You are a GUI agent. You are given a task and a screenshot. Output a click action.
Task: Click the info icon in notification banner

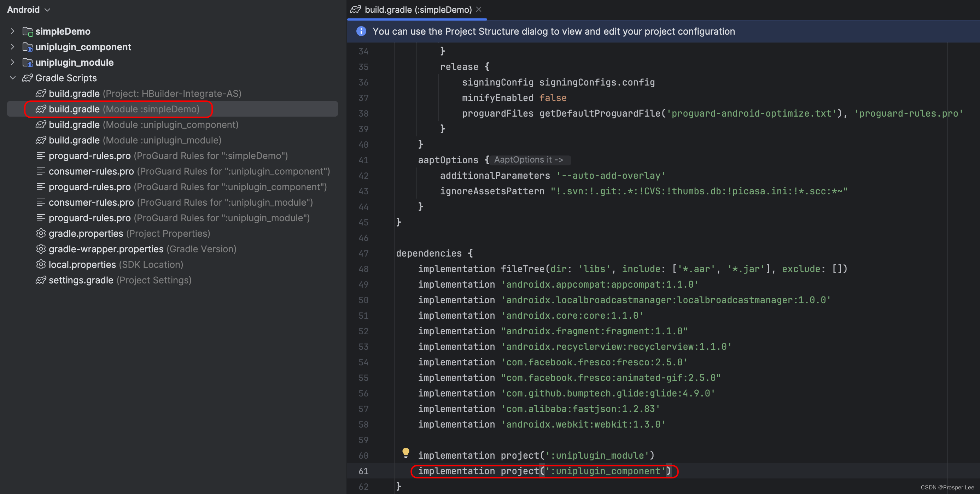pyautogui.click(x=361, y=31)
